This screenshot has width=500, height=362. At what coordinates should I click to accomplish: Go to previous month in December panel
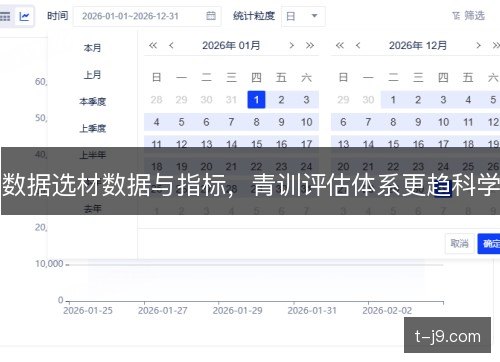358,45
